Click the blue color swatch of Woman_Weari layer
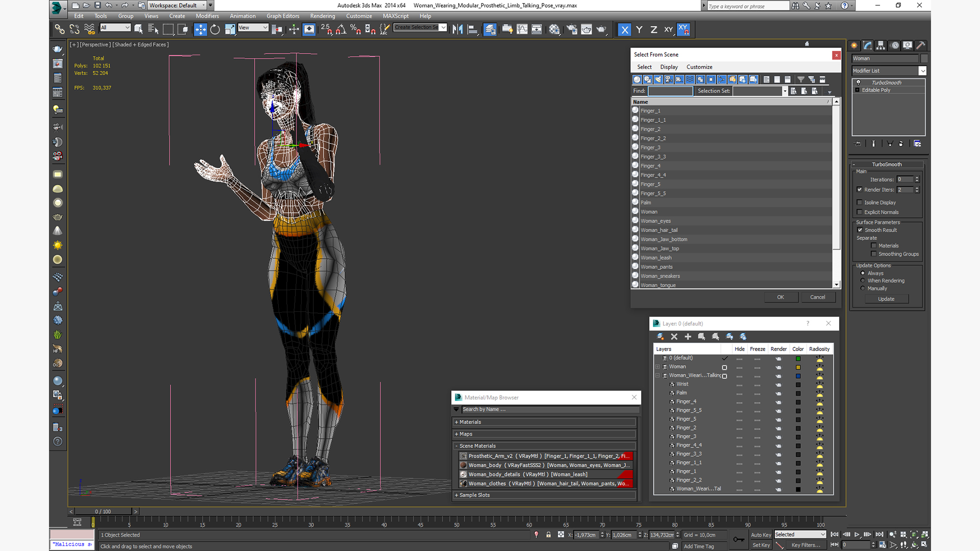The height and width of the screenshot is (551, 980). pos(798,376)
